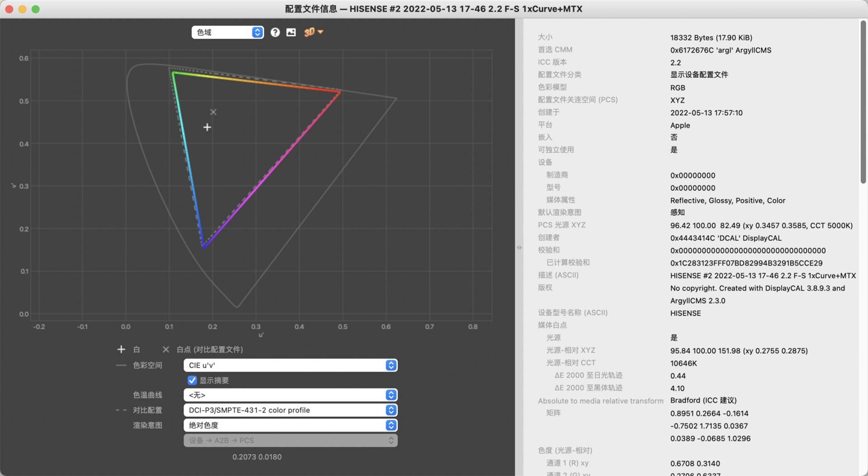Toggle the 显示摘要 checkbox
The image size is (868, 476).
coord(192,380)
